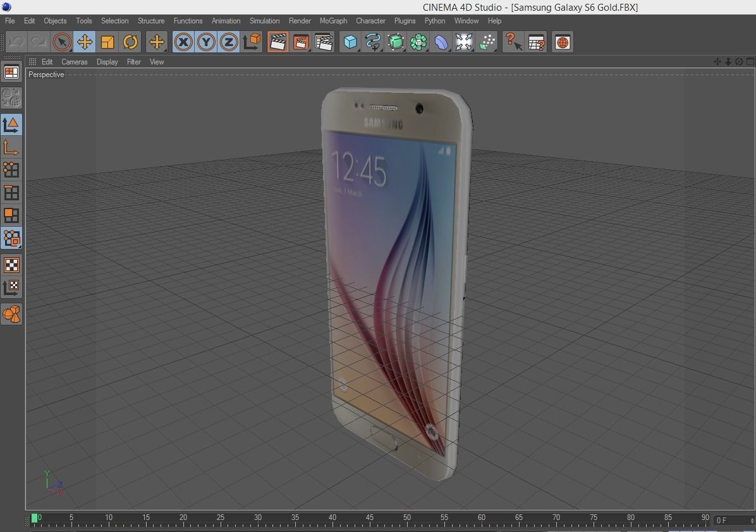Open the array modeling objects icon
Viewport: 756px width, 532px height.
tap(418, 42)
